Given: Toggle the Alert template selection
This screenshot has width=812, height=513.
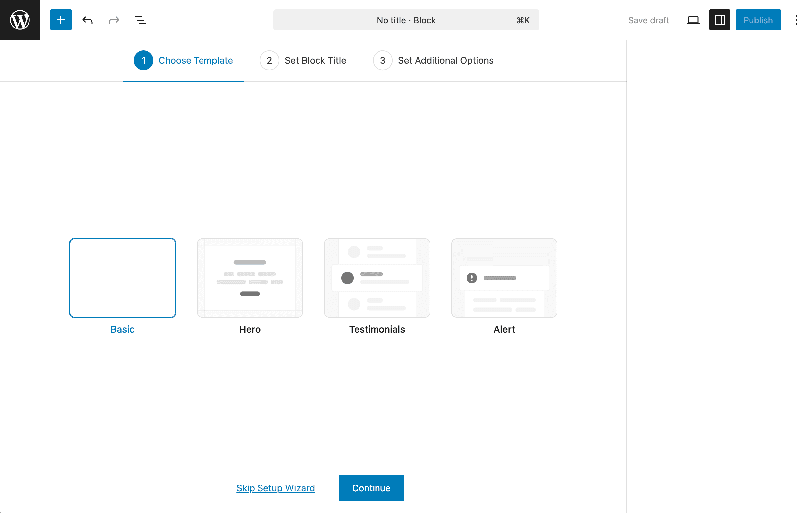Looking at the screenshot, I should tap(504, 278).
